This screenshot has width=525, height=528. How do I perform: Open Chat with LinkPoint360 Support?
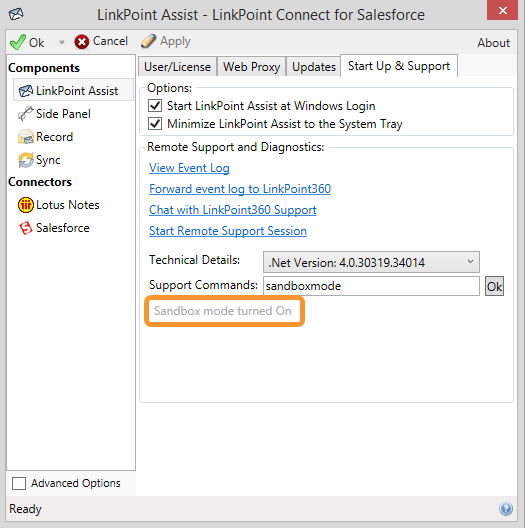coord(233,210)
